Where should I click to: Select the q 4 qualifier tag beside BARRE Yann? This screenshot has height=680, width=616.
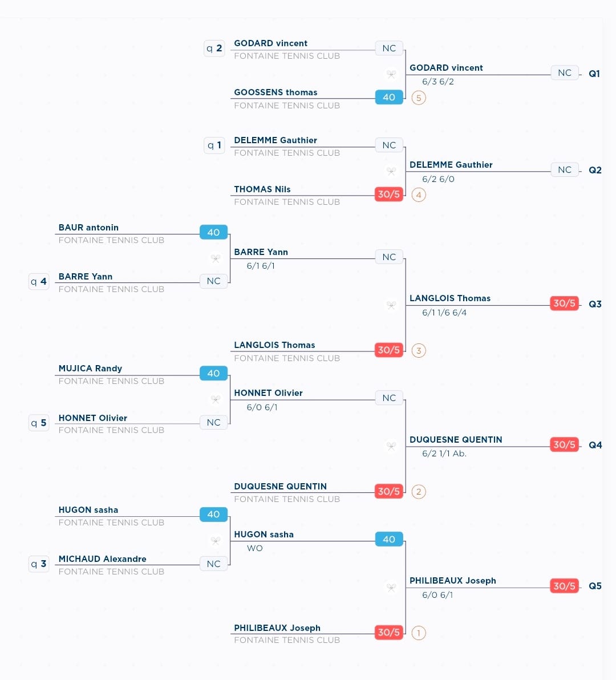tap(39, 281)
